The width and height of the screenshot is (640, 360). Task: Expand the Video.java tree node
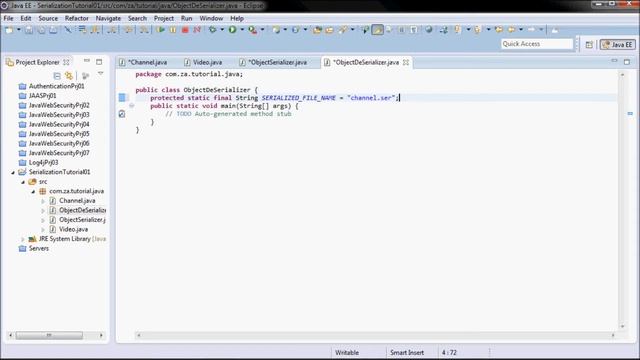click(43, 230)
